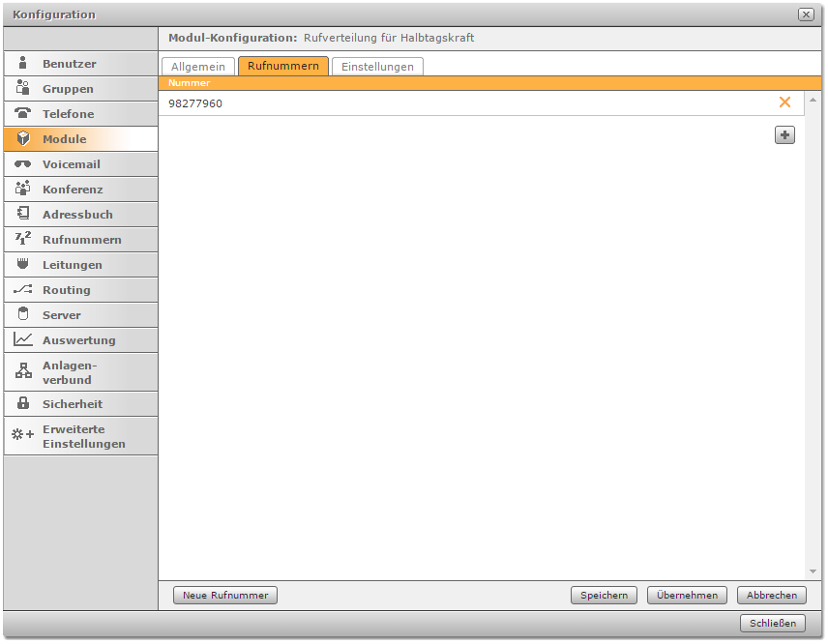Click the scrollbar down arrow
The image size is (828, 644).
click(x=813, y=571)
